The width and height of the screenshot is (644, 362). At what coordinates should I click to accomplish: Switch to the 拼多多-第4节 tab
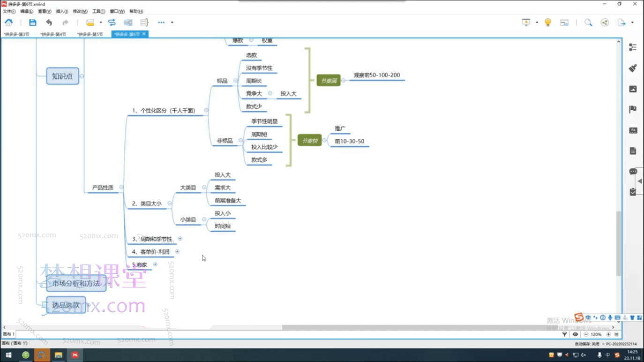pos(53,34)
